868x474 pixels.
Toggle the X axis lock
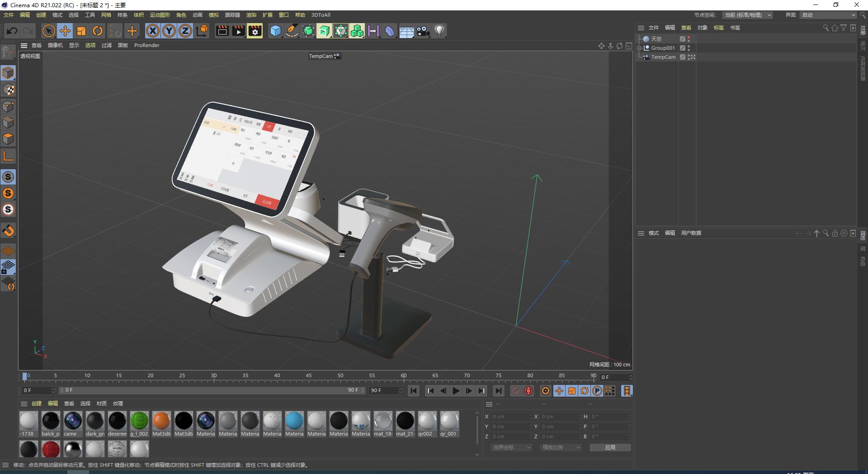click(153, 31)
